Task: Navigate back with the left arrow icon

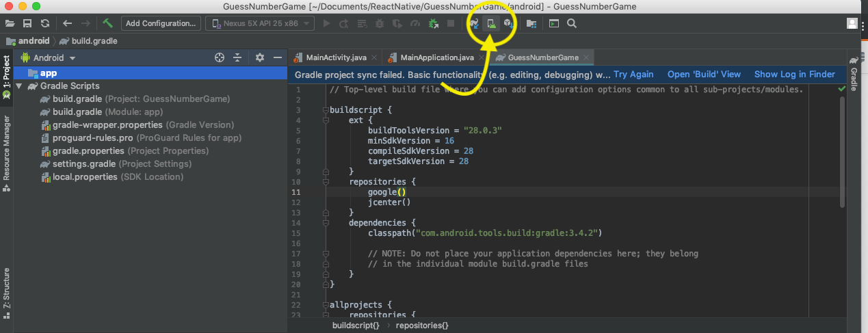Action: 67,23
